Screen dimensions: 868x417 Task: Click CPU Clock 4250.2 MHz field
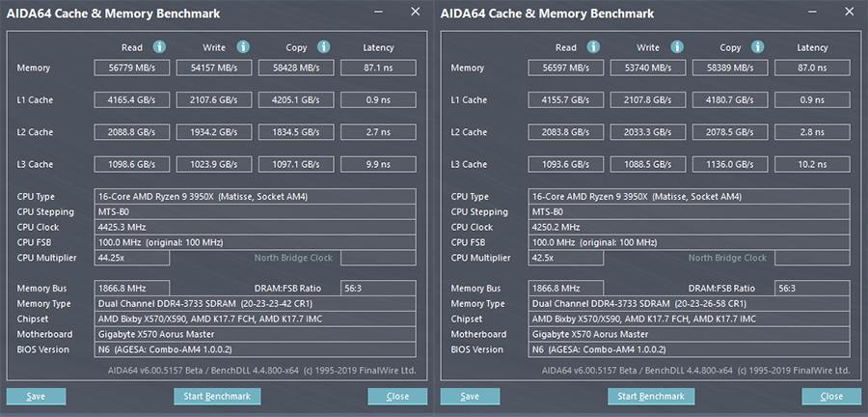690,227
